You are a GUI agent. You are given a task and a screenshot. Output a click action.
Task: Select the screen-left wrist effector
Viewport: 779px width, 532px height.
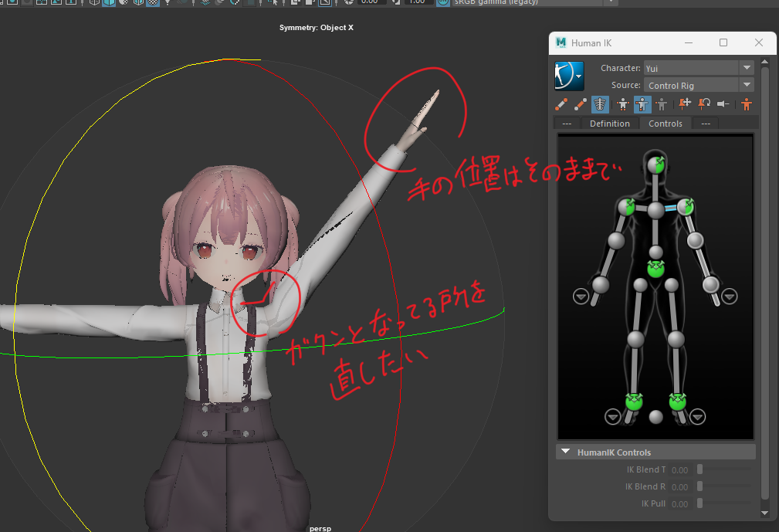pos(601,285)
